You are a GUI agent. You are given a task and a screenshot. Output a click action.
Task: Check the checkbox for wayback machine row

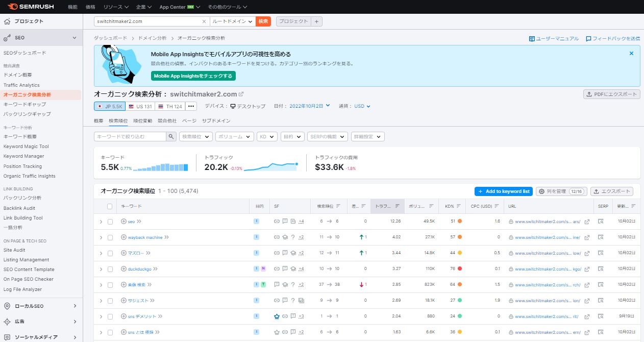point(110,237)
